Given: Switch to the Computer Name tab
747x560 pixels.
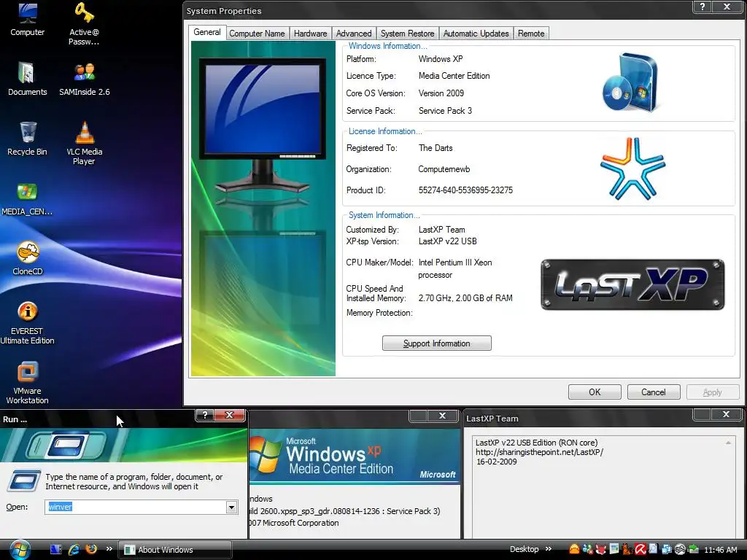Looking at the screenshot, I should (257, 34).
